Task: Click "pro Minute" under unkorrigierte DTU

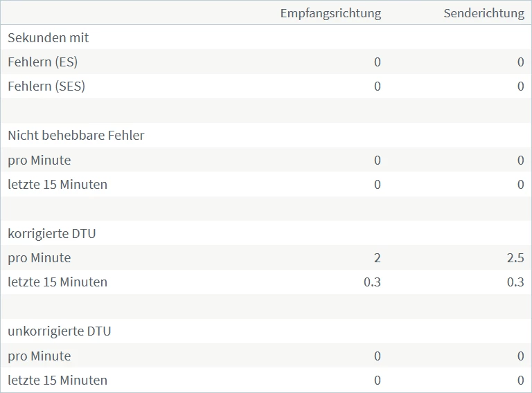Action: [39, 356]
